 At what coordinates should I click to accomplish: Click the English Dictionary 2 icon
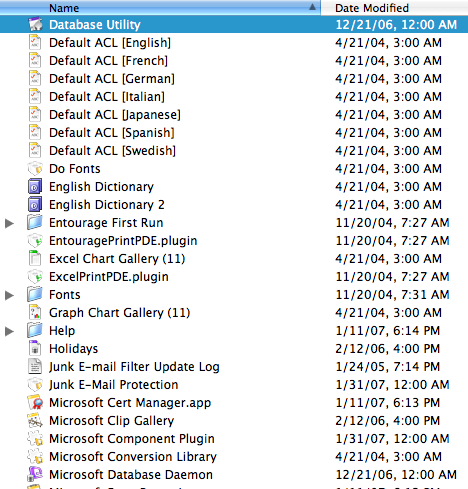tap(35, 205)
